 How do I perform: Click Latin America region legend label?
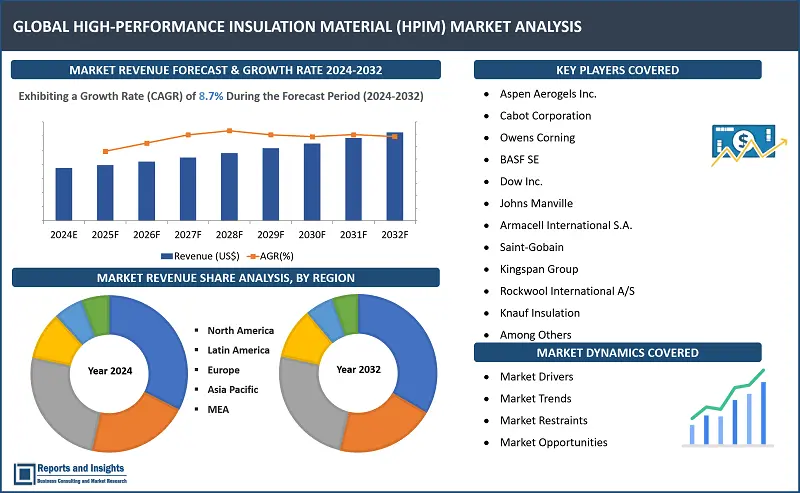[x=238, y=350]
